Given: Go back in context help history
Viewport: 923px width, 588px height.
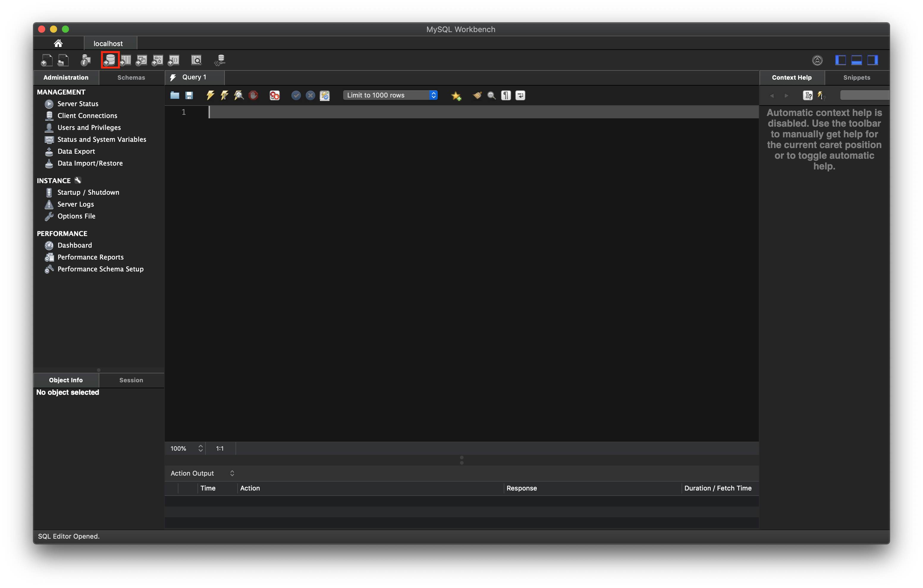Looking at the screenshot, I should [772, 95].
